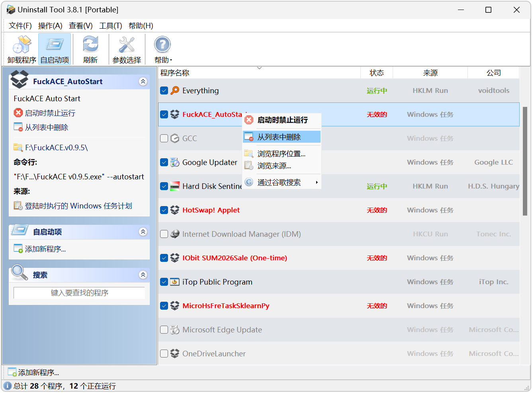The width and height of the screenshot is (532, 393).
Task: Select 从列表中删除 in context menu
Action: (x=282, y=137)
